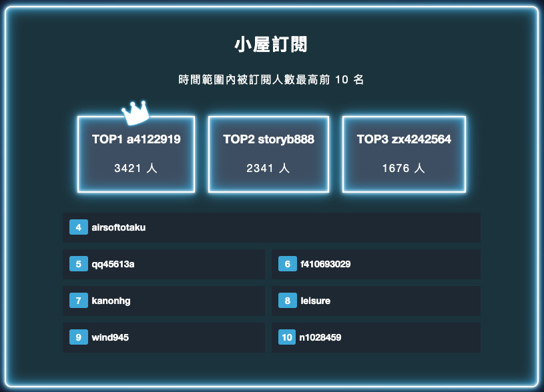Click the 3421 人 subscriber count
Viewport: 544px width, 392px height.
135,169
